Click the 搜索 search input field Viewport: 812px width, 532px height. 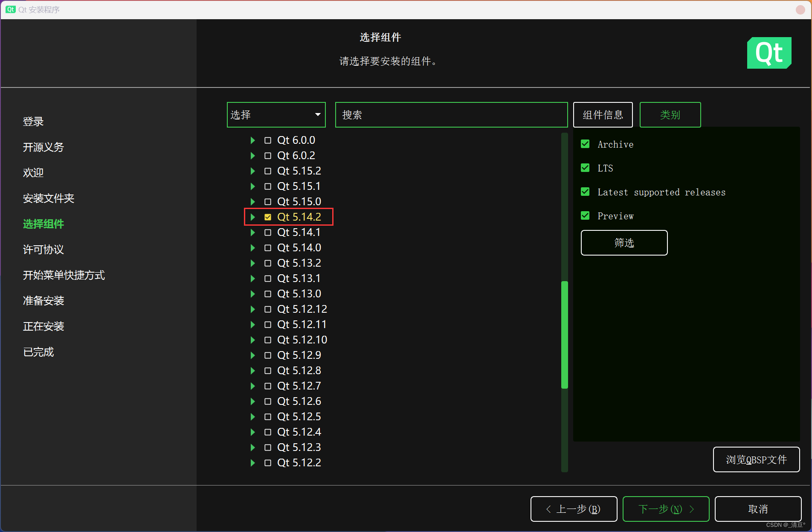[x=451, y=115]
